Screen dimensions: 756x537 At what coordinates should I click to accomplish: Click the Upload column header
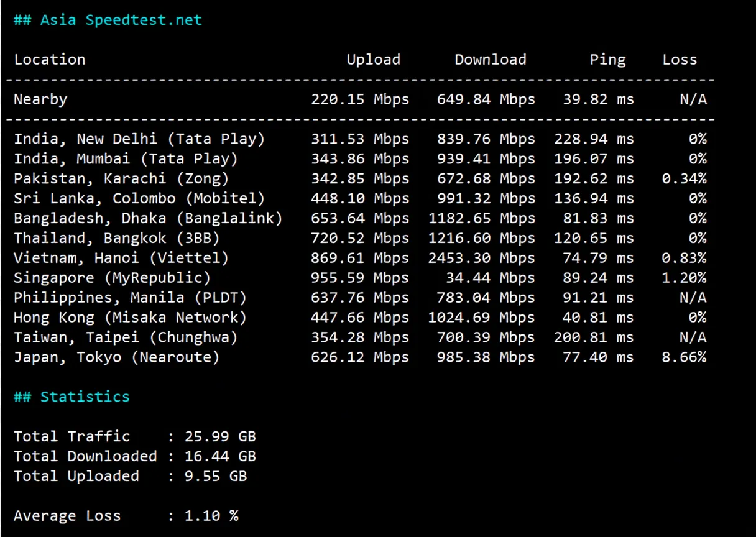pyautogui.click(x=373, y=59)
